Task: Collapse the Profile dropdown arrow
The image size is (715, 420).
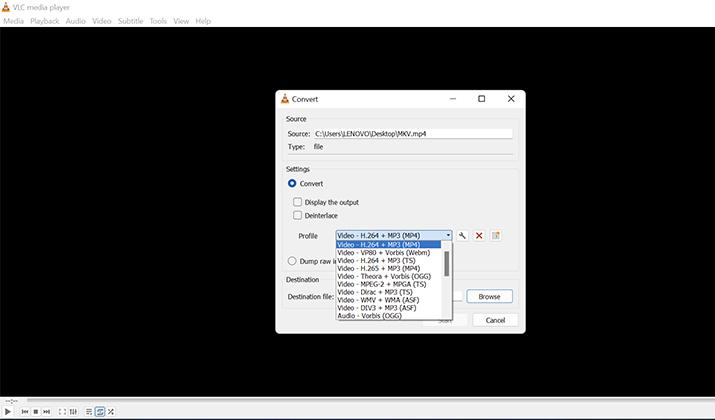Action: click(x=448, y=236)
